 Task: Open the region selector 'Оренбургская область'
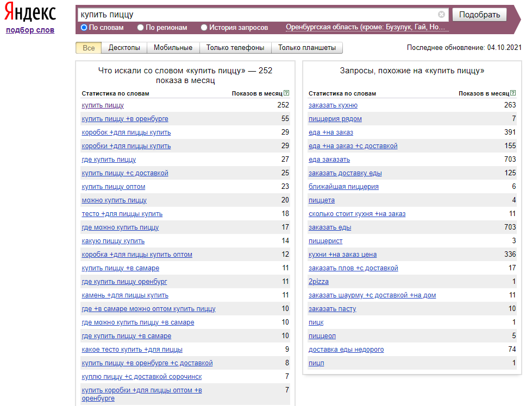(x=365, y=27)
